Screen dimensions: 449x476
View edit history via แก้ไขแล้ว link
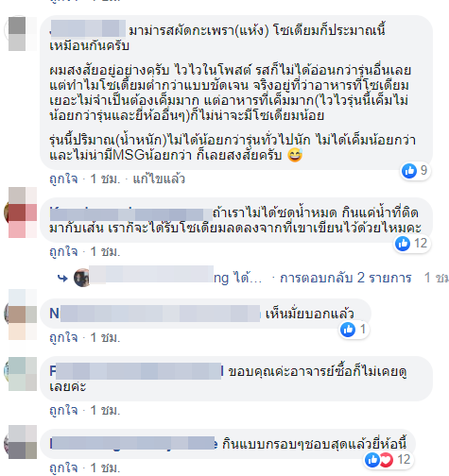point(159,179)
